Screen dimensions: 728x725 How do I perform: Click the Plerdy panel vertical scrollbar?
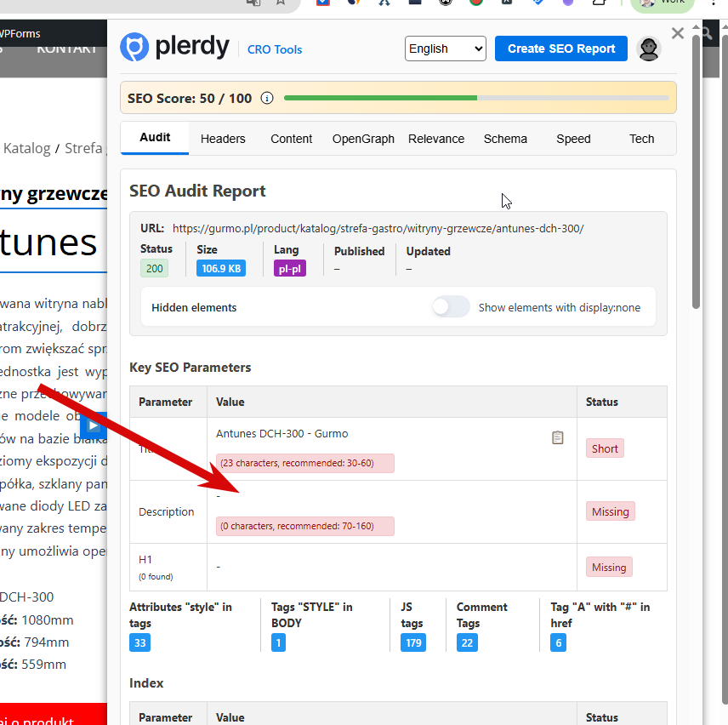696,172
